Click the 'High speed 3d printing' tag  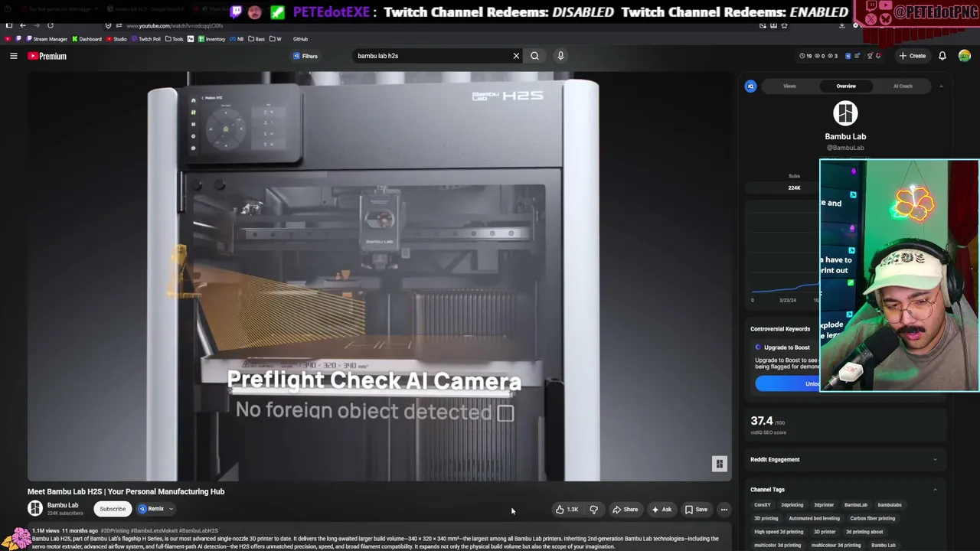pos(779,532)
